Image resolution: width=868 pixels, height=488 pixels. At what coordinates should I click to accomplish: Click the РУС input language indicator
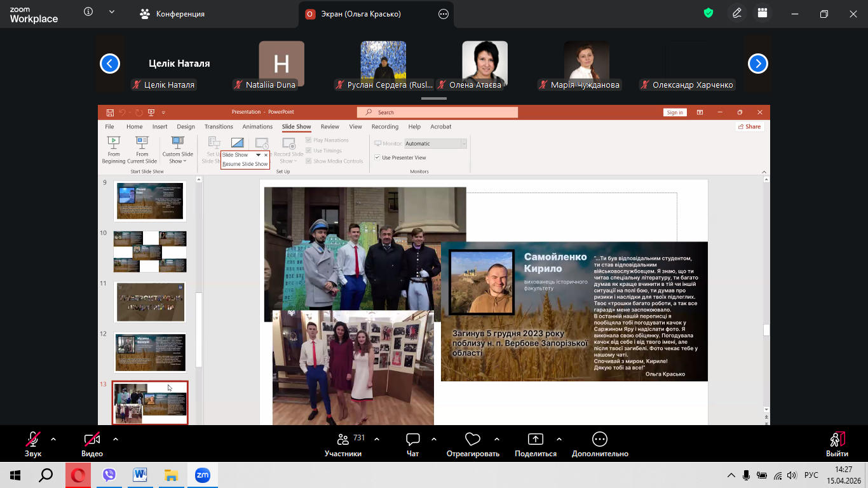pos(811,475)
